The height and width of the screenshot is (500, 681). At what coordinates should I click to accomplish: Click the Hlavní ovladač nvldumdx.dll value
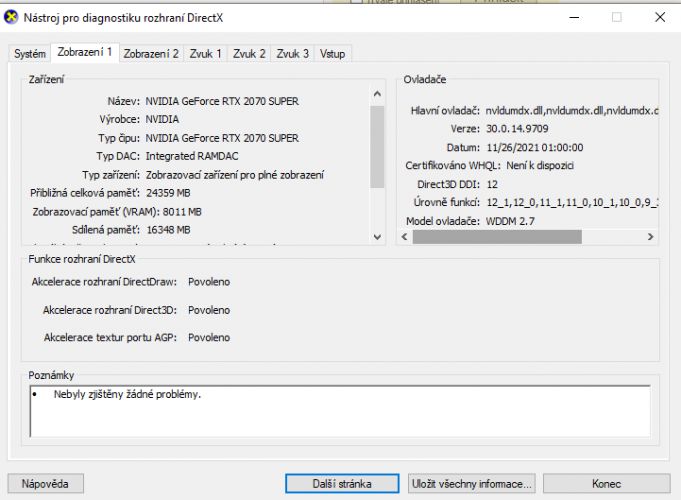click(572, 111)
